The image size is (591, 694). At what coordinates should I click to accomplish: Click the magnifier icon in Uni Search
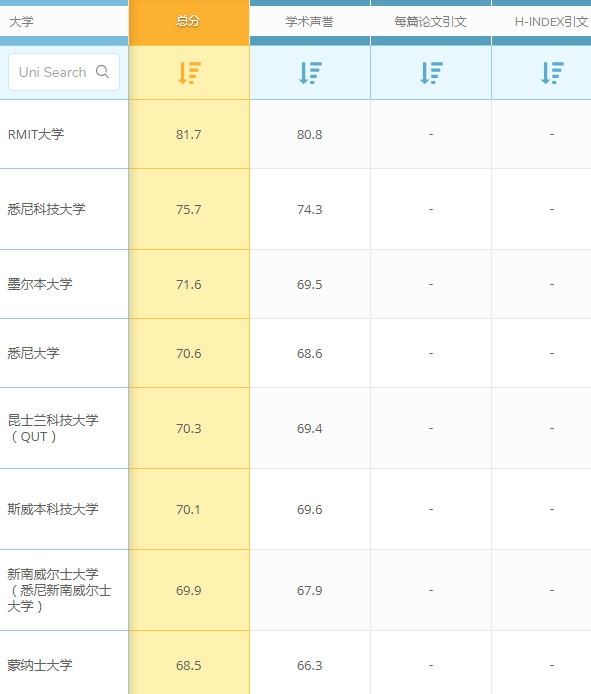[102, 72]
